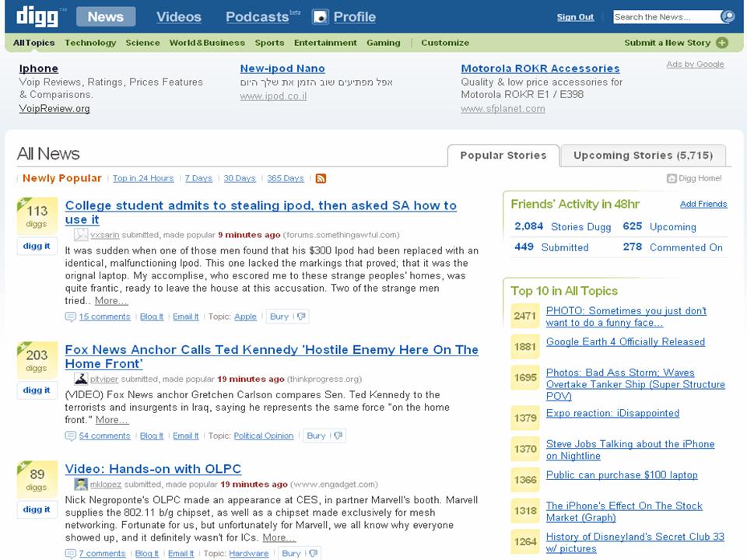Click thumbs-down icon on Political Opinion Bury

338,436
